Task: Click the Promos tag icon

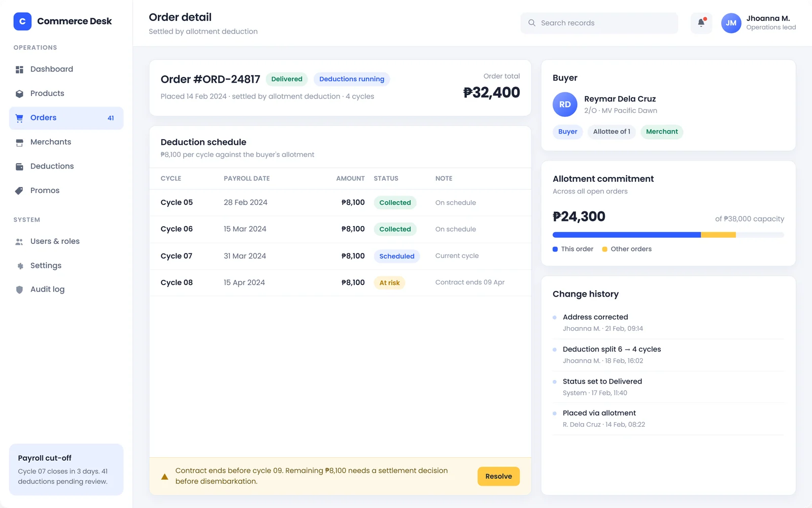Action: (x=19, y=190)
